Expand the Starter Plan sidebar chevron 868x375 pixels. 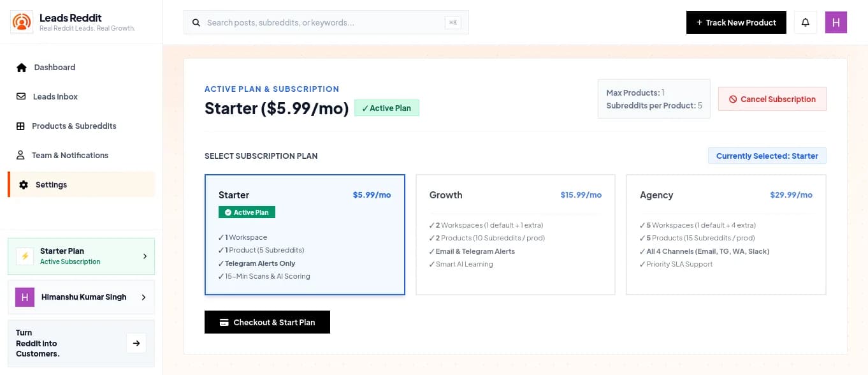(145, 256)
